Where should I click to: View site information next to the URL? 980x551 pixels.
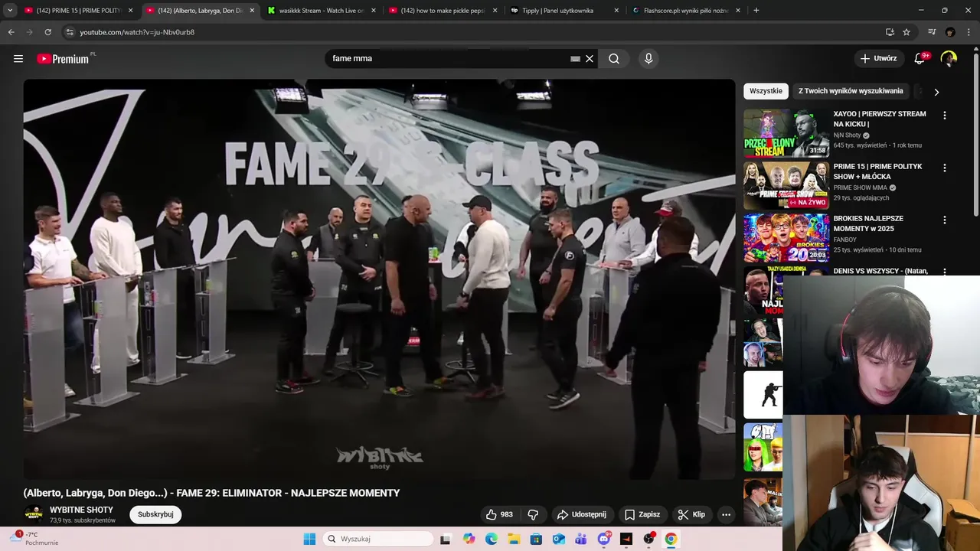(x=69, y=32)
